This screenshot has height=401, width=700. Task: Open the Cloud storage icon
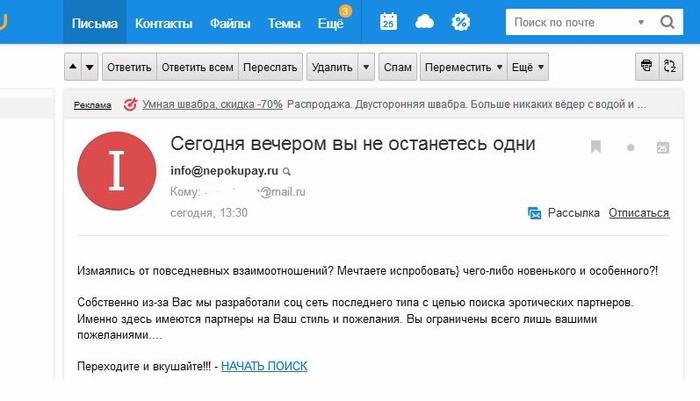[x=425, y=22]
